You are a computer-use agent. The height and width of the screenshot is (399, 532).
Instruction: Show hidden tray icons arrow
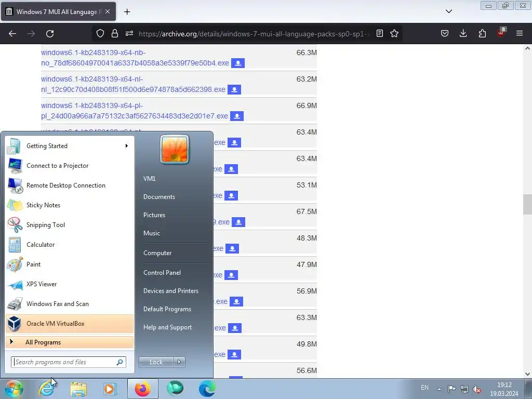tap(439, 389)
